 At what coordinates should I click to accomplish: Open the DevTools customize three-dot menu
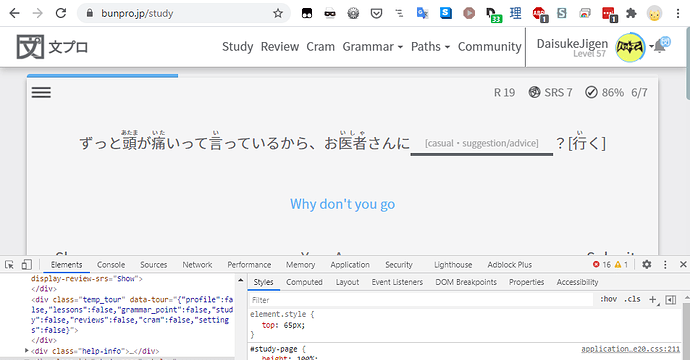click(665, 264)
